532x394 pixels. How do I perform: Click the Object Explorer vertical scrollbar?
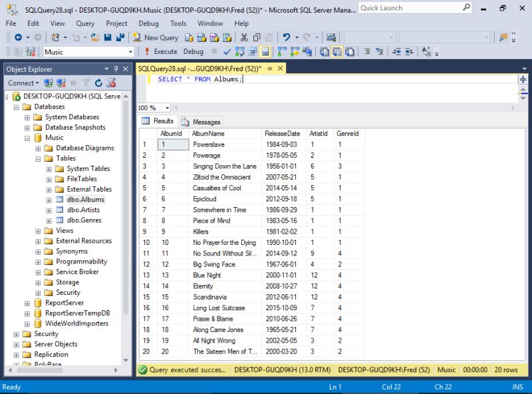(x=126, y=229)
